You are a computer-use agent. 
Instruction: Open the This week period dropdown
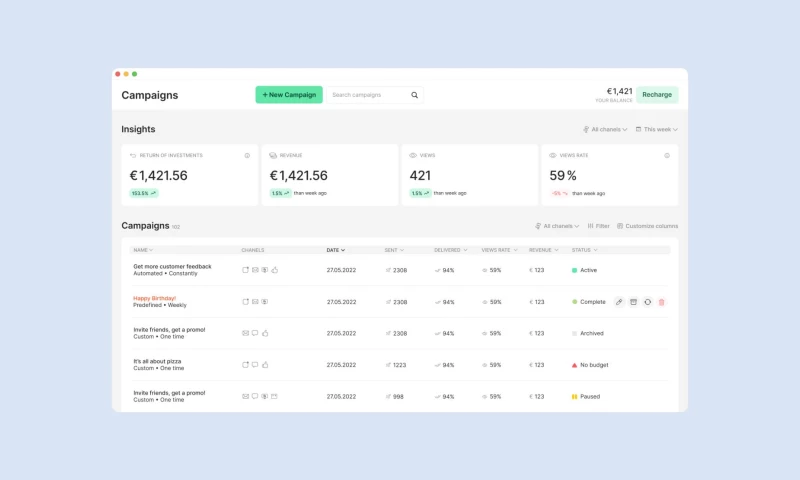tap(657, 130)
